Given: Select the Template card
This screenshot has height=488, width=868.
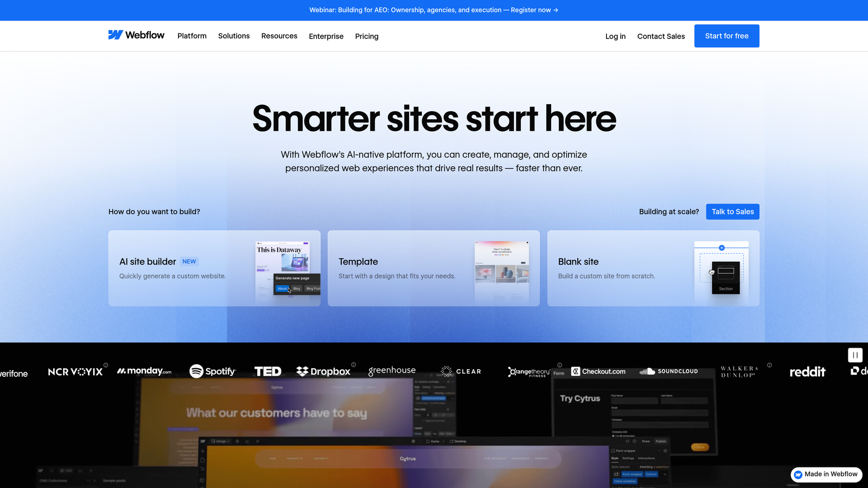Looking at the screenshot, I should (x=433, y=268).
